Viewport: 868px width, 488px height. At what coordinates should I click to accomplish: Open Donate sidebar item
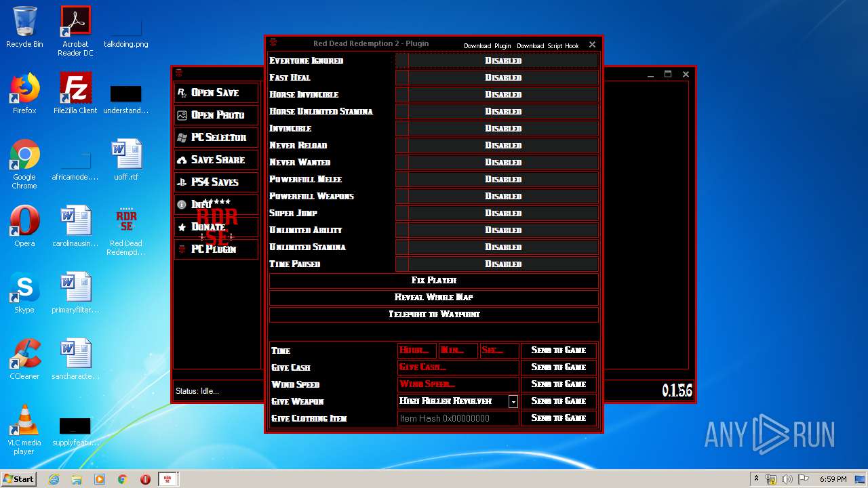pyautogui.click(x=216, y=226)
